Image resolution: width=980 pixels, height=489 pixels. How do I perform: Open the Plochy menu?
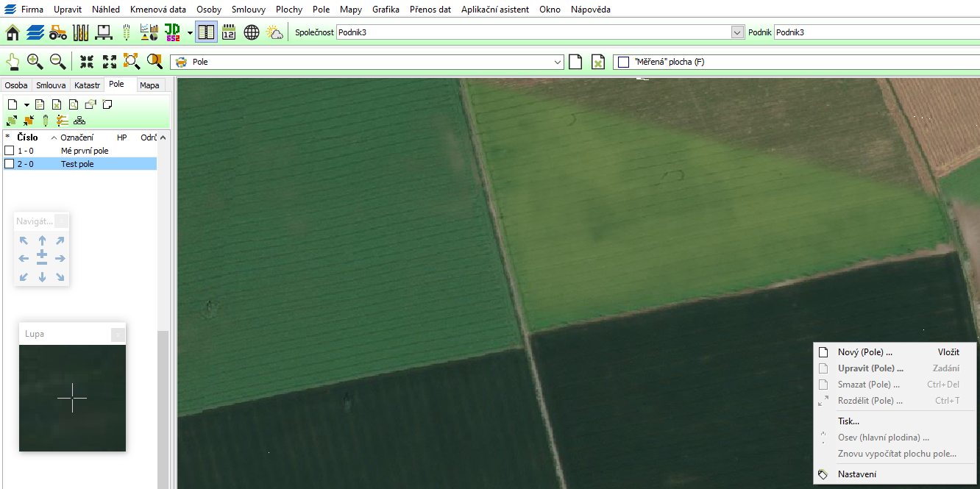(289, 10)
